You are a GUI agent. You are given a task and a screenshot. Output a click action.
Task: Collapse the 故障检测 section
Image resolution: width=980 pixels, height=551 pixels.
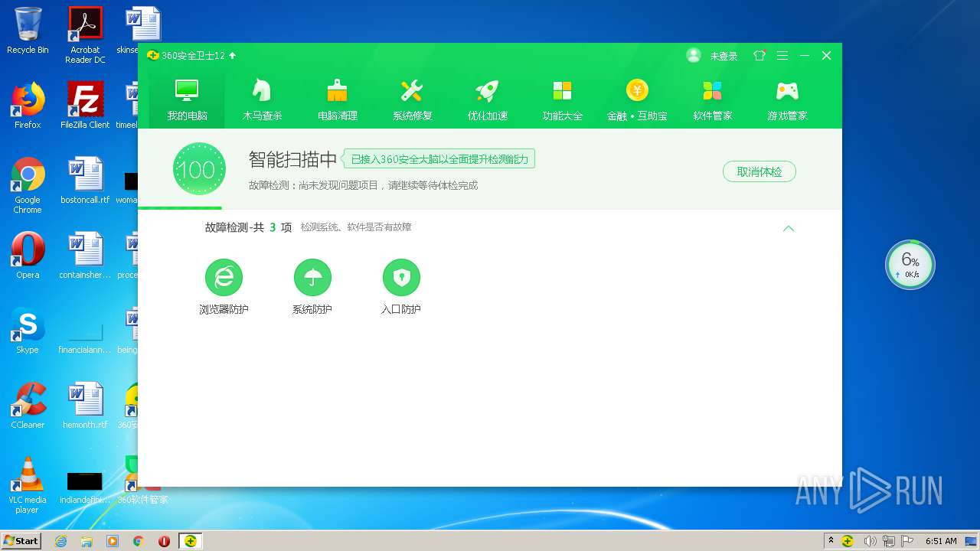point(789,228)
